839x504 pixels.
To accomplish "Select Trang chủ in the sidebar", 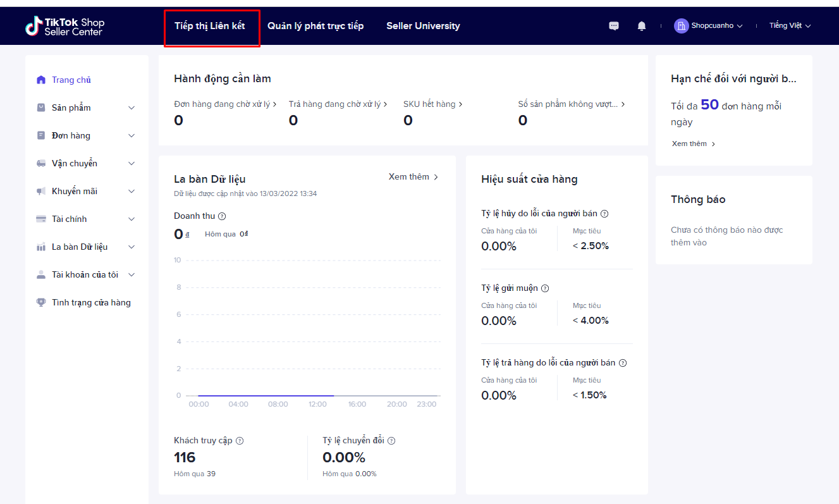I will click(71, 80).
